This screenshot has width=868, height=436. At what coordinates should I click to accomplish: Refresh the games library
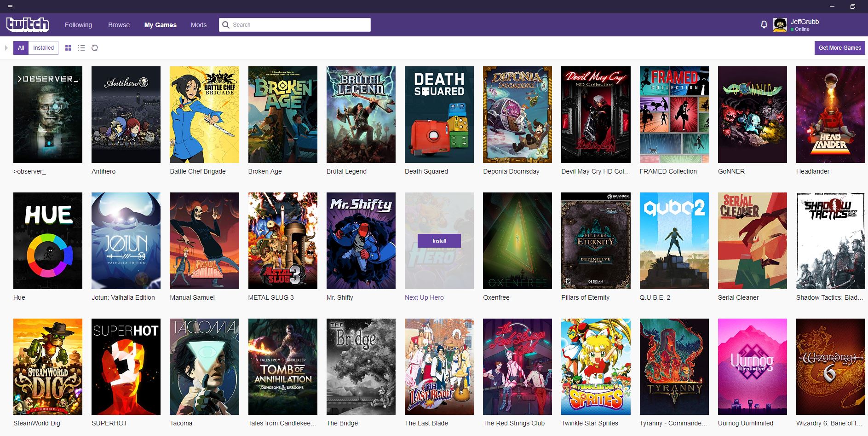[95, 48]
